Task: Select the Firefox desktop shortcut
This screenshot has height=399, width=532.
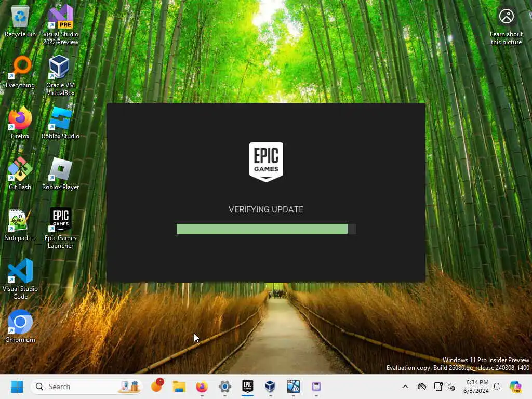Action: click(x=20, y=123)
